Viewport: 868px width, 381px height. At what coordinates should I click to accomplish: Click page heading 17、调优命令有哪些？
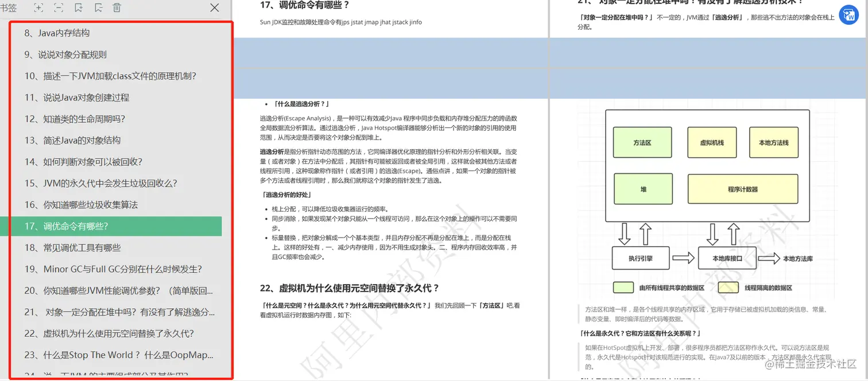click(305, 6)
